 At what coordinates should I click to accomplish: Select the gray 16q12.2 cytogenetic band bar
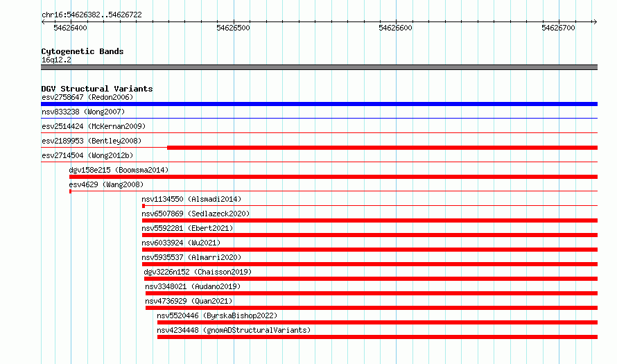[x=319, y=67]
